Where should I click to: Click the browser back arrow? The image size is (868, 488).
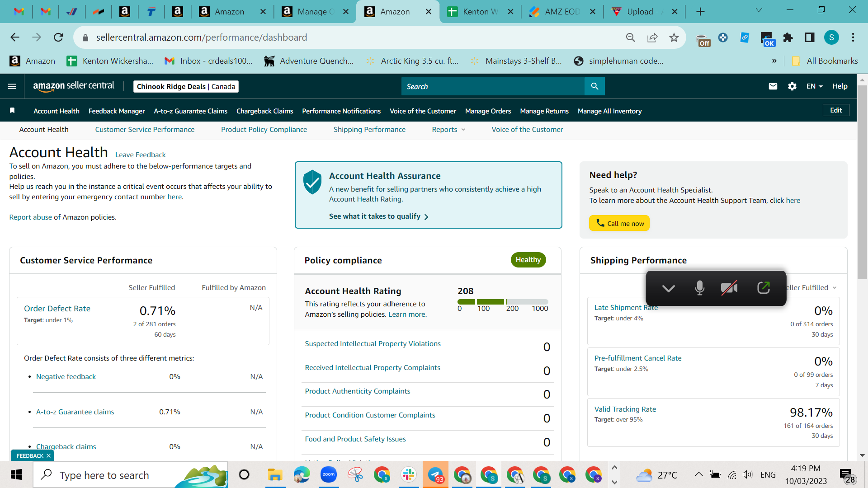(x=15, y=38)
